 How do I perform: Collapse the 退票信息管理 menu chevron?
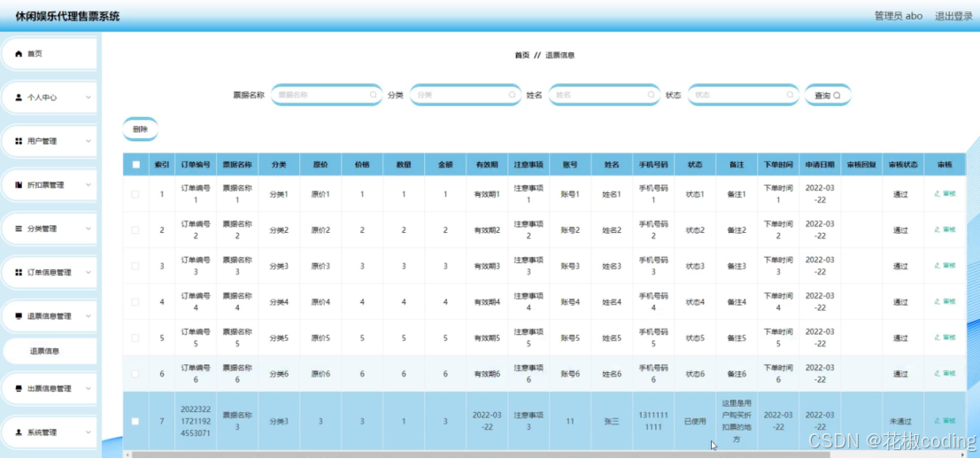[x=89, y=316]
